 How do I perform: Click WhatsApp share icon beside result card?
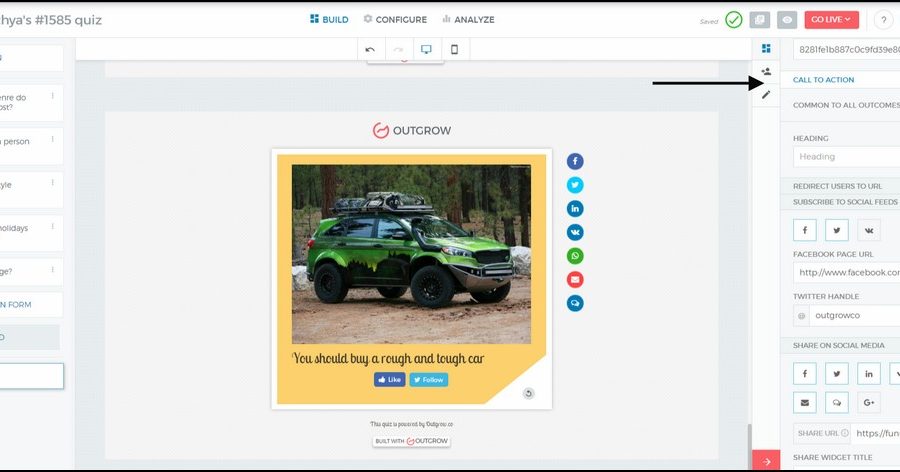click(x=575, y=256)
